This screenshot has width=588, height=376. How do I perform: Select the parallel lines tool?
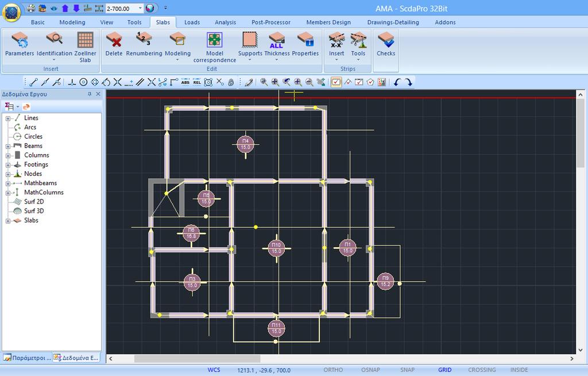[x=140, y=82]
